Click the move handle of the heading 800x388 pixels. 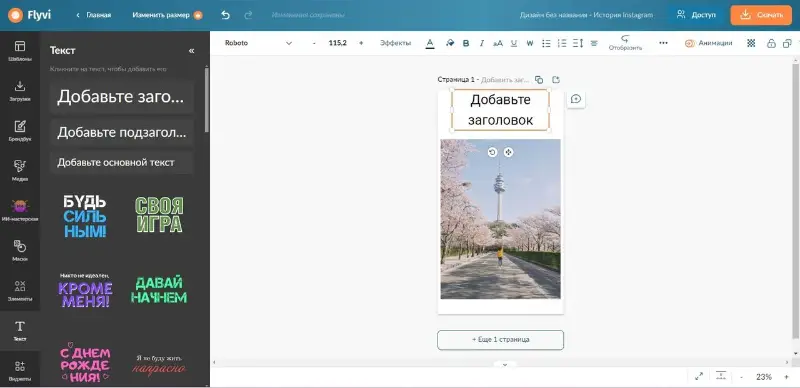click(508, 152)
